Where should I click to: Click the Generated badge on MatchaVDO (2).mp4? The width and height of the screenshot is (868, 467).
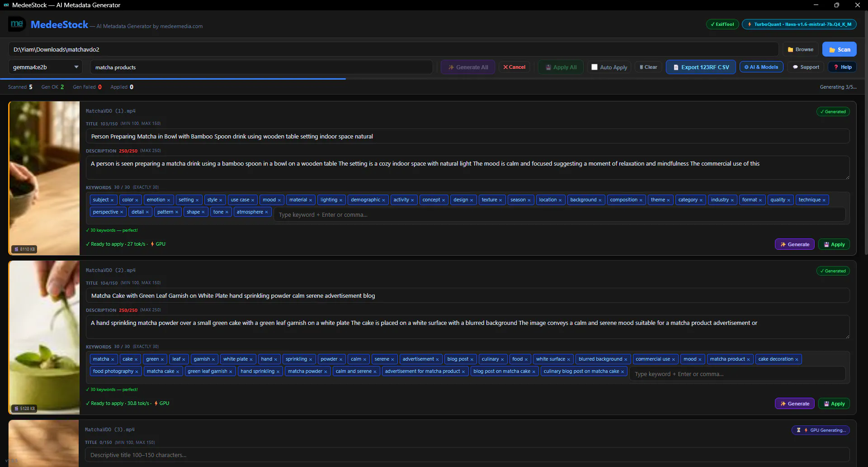click(x=833, y=271)
